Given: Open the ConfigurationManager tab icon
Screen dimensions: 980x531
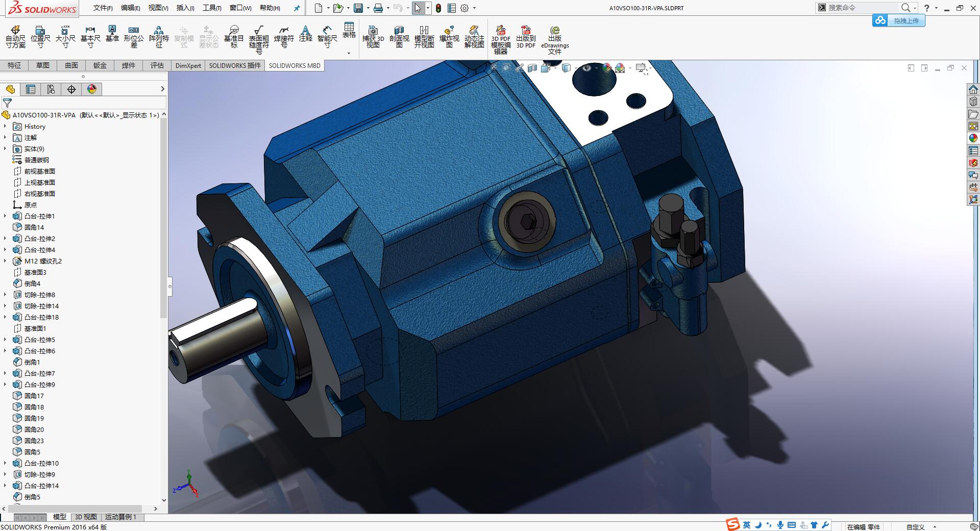Looking at the screenshot, I should 51,89.
